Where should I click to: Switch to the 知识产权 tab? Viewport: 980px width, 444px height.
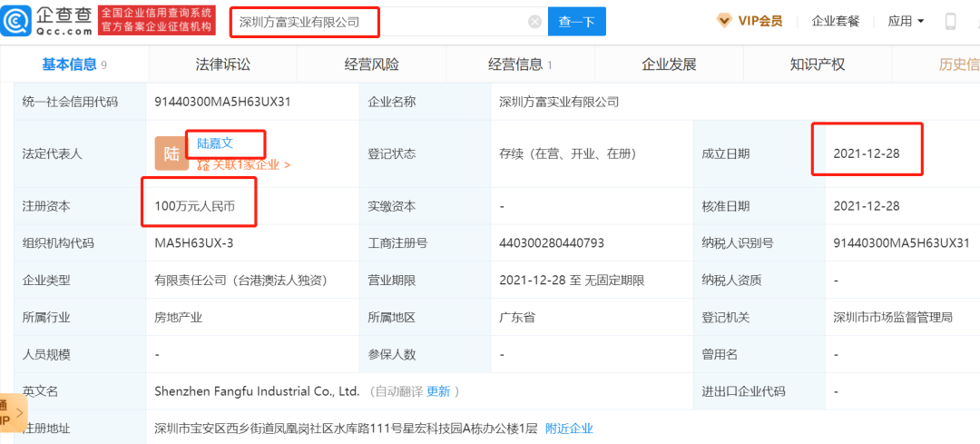click(x=818, y=64)
